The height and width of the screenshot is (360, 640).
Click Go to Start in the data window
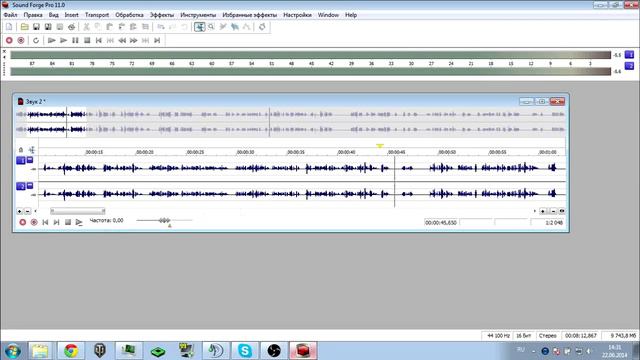[45, 222]
